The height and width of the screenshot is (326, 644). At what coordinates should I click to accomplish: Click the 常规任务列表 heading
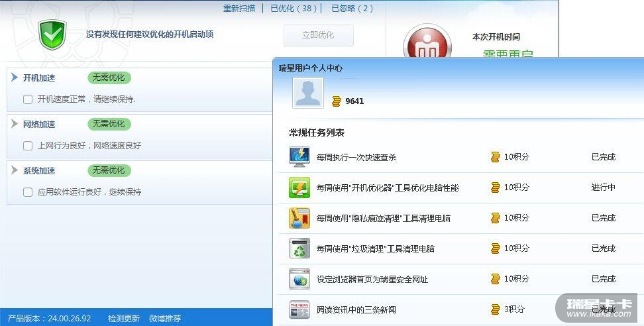[x=317, y=133]
